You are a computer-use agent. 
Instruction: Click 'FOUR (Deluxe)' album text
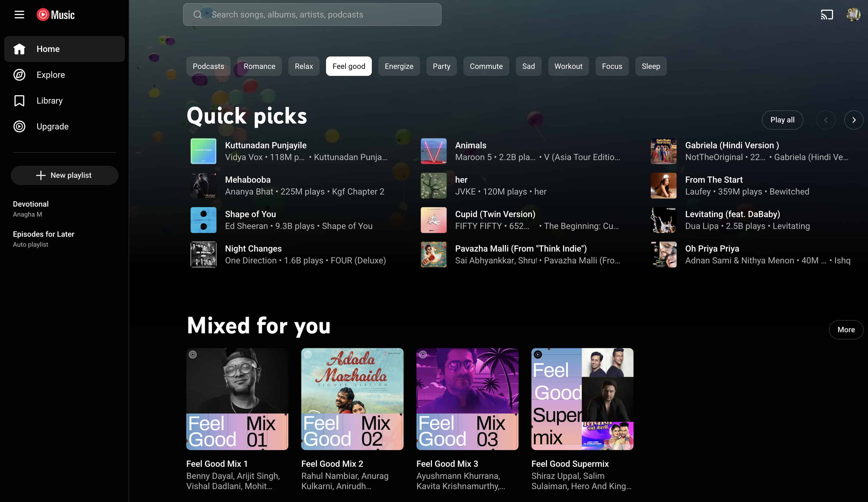click(x=358, y=260)
